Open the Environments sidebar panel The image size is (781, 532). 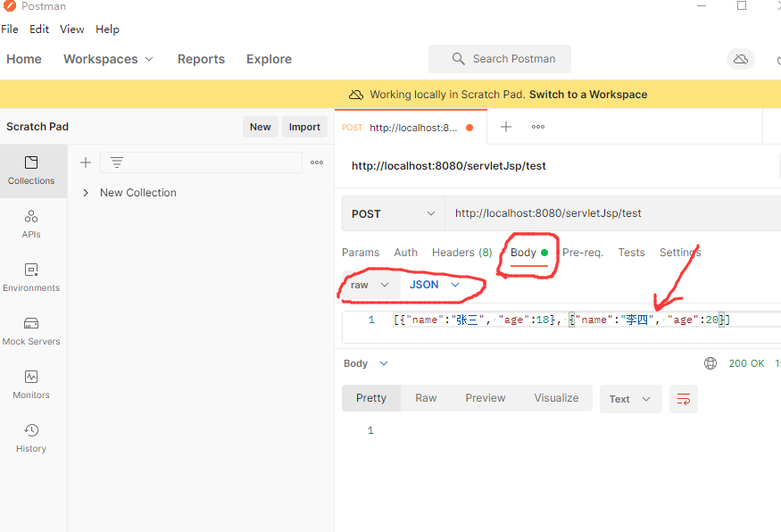pos(31,278)
